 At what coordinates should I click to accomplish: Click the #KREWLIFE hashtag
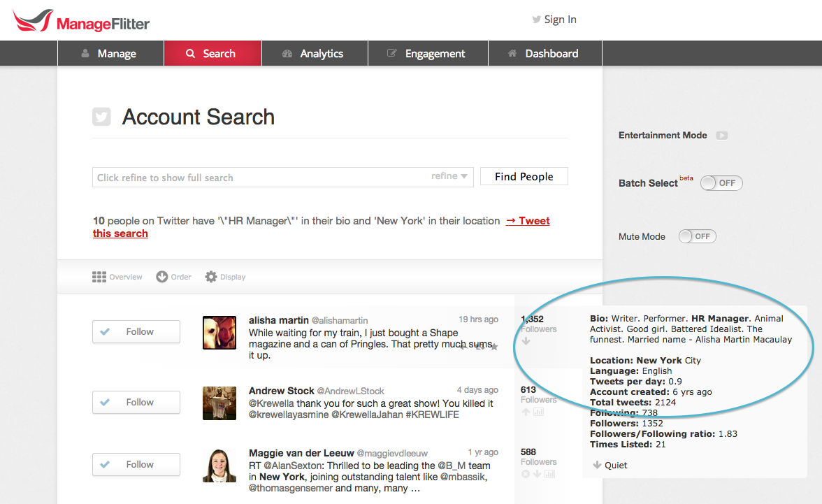click(x=433, y=415)
